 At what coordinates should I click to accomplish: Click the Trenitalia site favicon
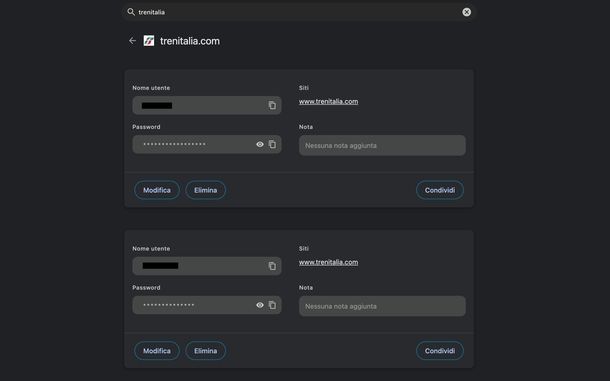149,40
